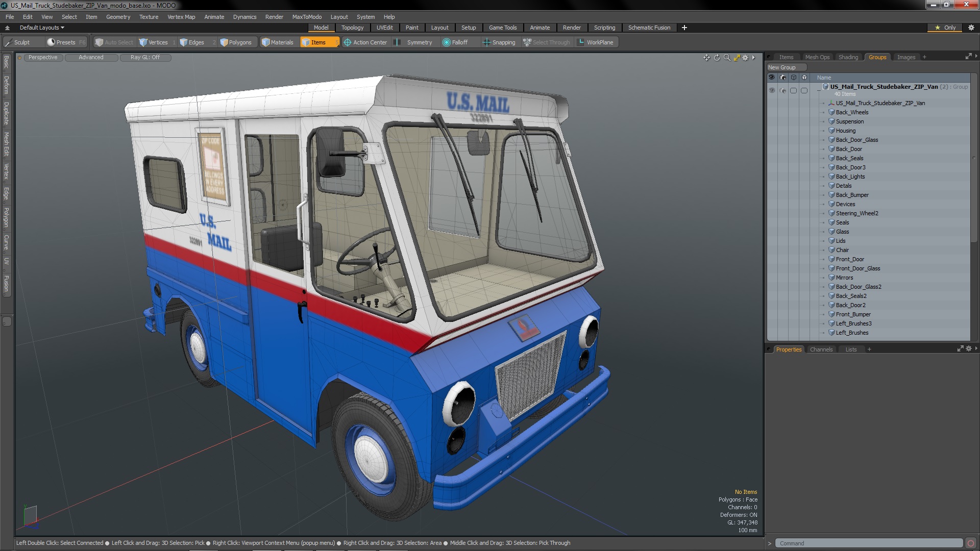
Task: Toggle the group's fourth column checkbox
Action: pos(804,90)
